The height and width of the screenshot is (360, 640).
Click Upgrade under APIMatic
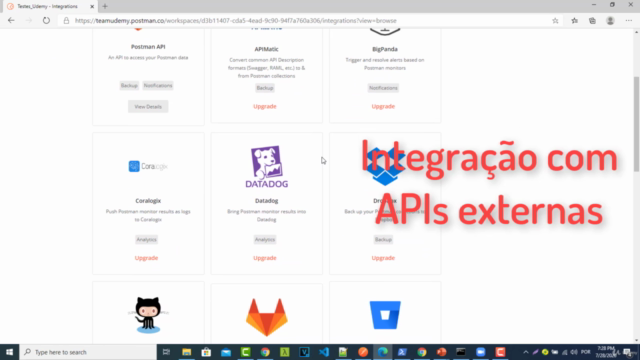point(264,106)
